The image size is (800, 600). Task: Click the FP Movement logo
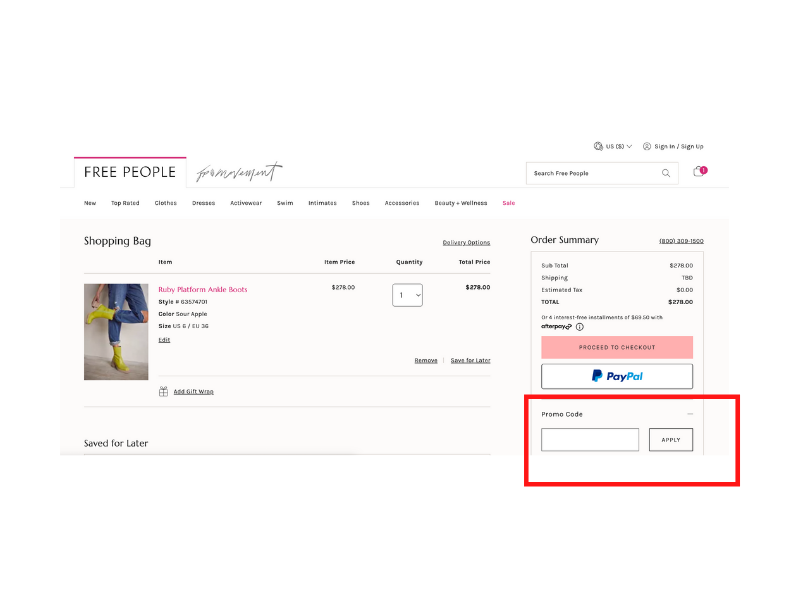pos(239,172)
